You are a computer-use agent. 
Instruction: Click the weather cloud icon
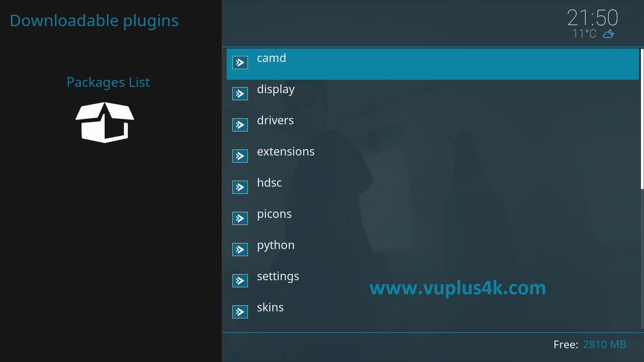(x=609, y=34)
